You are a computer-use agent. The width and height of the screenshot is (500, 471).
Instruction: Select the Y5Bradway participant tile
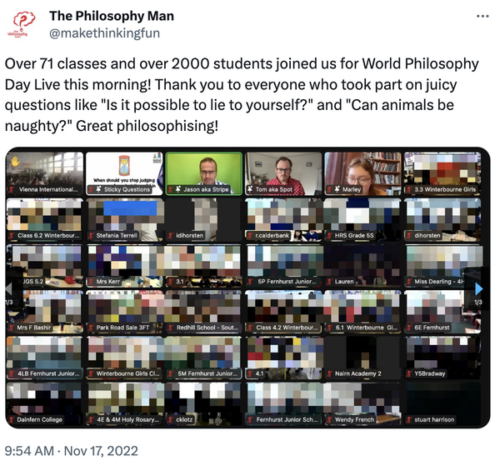443,358
